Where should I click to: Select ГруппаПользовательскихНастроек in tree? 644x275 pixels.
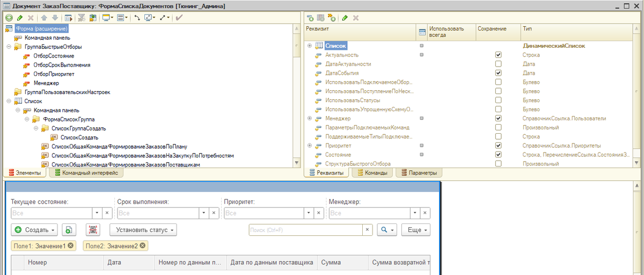click(x=67, y=92)
